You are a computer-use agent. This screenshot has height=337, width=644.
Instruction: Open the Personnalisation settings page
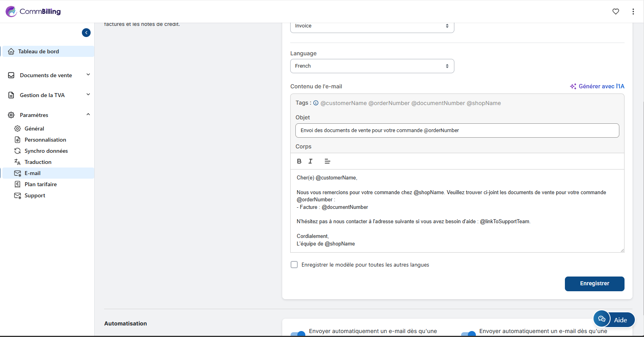tap(45, 140)
